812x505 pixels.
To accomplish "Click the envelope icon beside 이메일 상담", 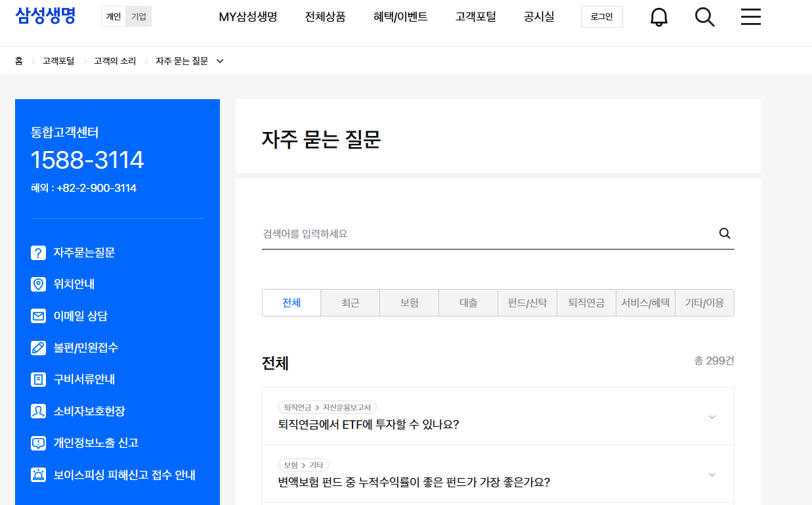I will pyautogui.click(x=39, y=316).
